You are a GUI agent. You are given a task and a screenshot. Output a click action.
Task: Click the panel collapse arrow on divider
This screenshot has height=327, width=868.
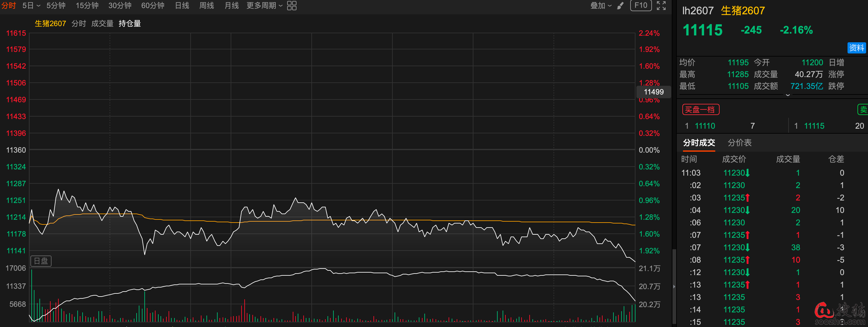[674, 287]
